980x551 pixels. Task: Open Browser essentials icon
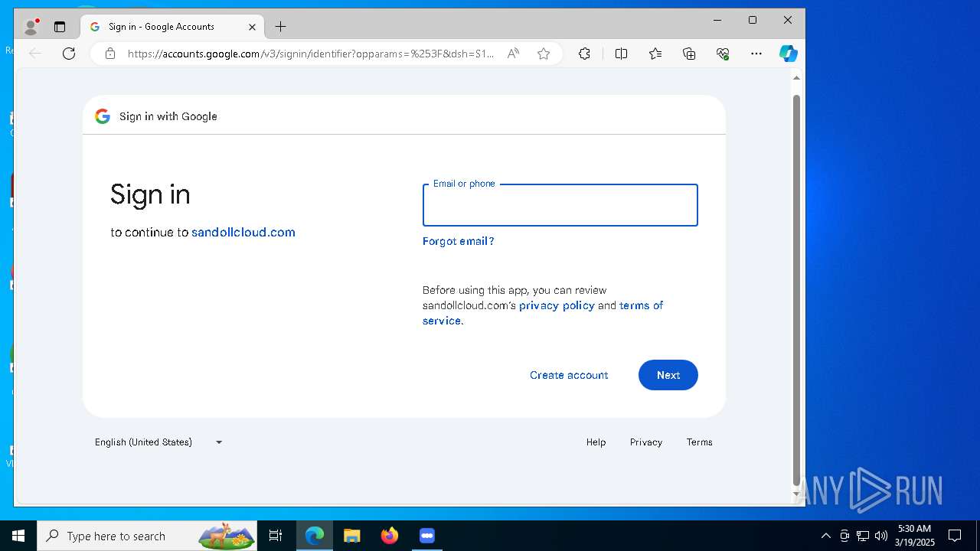(x=723, y=54)
